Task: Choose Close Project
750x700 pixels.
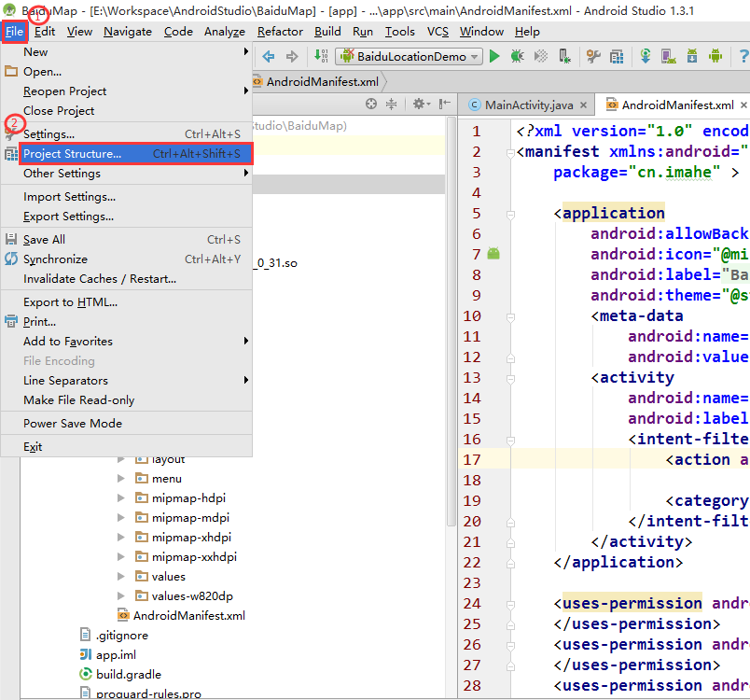Action: pos(126,110)
